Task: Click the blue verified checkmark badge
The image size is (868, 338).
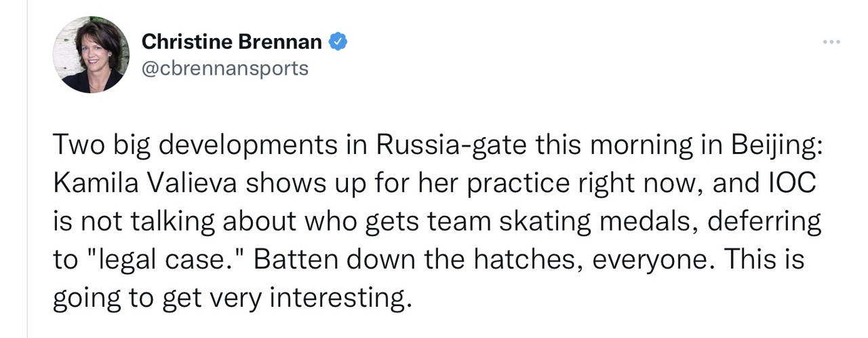Action: pyautogui.click(x=338, y=42)
